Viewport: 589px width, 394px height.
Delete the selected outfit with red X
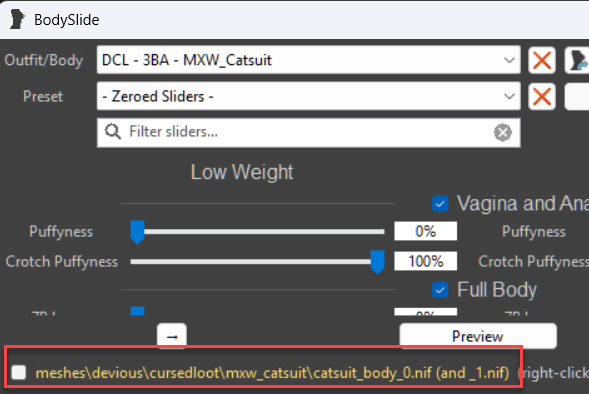point(542,60)
